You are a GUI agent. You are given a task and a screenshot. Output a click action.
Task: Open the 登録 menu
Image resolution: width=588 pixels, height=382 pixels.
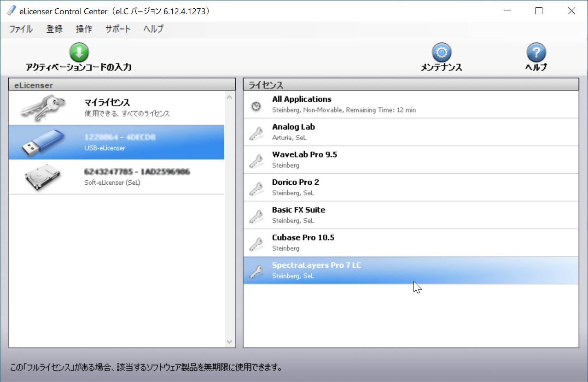tap(54, 29)
